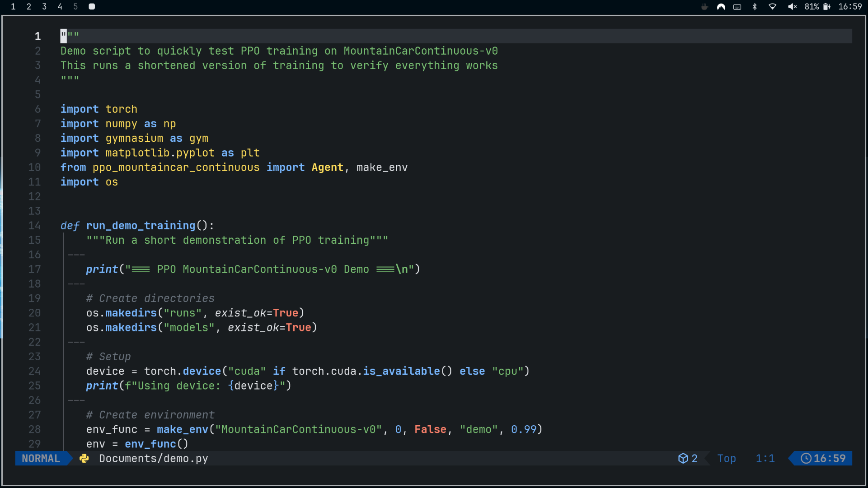
Task: Click the battery charging icon
Action: pos(827,7)
